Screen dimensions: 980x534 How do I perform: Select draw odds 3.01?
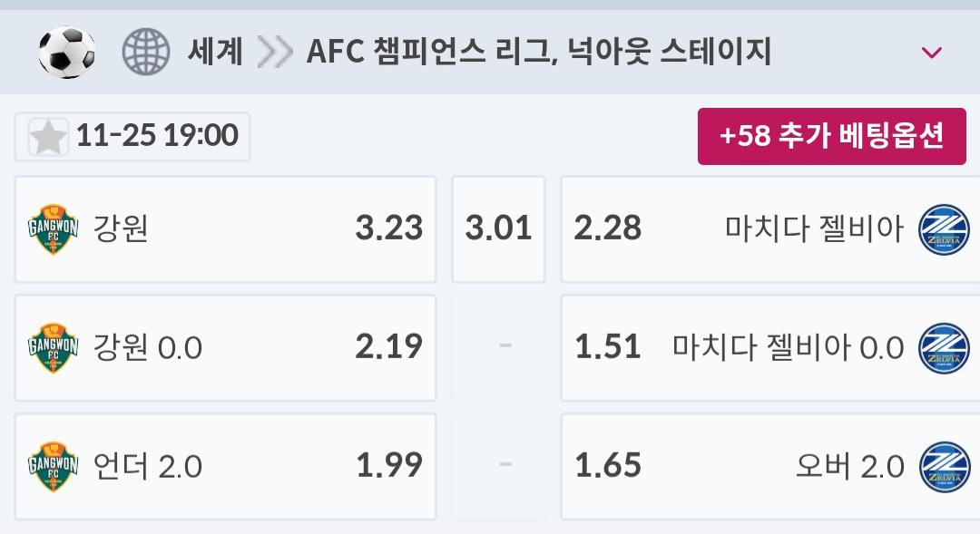click(498, 229)
